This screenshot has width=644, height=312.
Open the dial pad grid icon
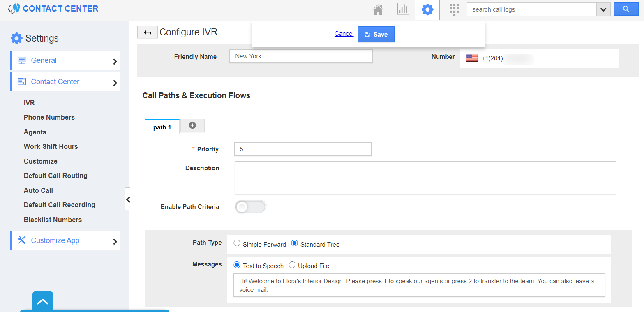[x=454, y=9]
